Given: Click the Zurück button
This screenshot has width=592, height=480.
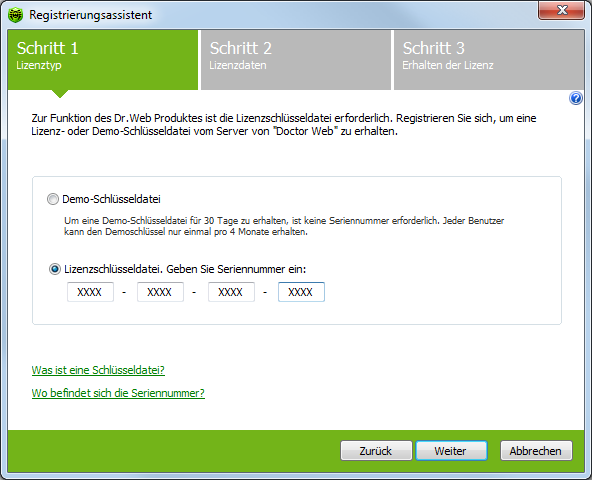Looking at the screenshot, I should tap(376, 451).
